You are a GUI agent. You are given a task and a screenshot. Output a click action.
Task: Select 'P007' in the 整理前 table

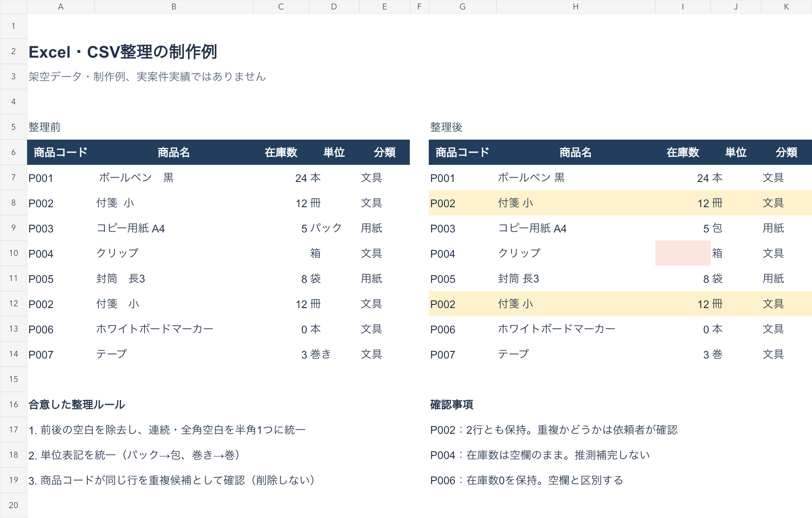(x=41, y=354)
